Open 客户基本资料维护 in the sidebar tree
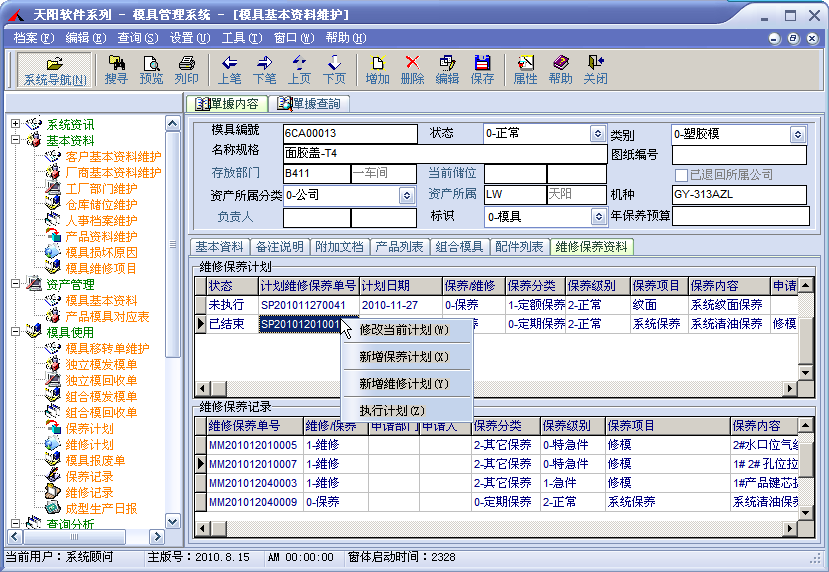The image size is (829, 572). coord(113,157)
